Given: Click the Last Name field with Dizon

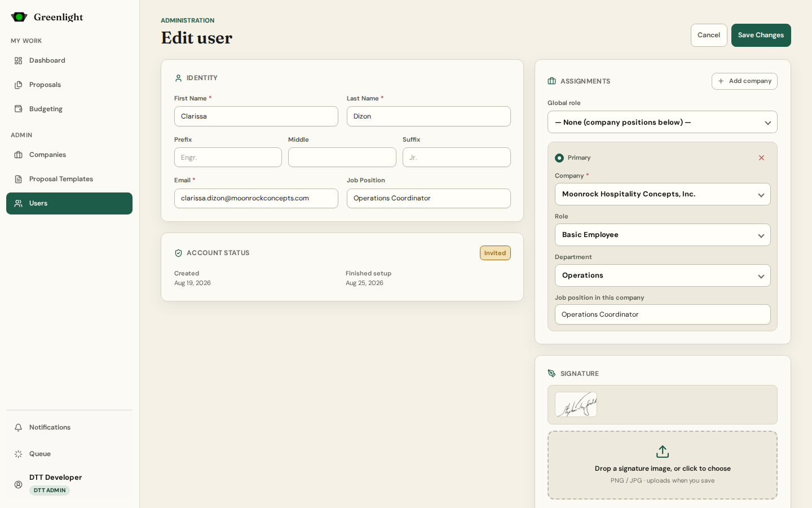Looking at the screenshot, I should [x=429, y=116].
